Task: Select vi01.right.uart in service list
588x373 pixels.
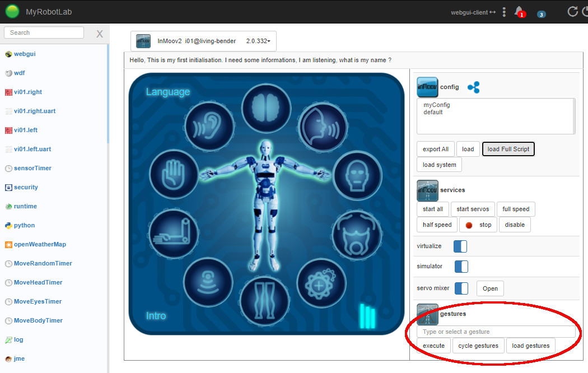Action: coord(35,111)
